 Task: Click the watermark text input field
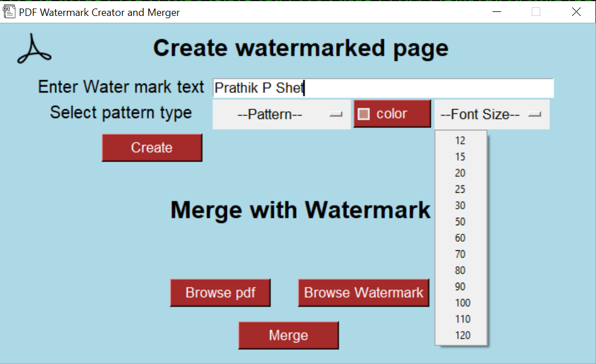(x=382, y=88)
